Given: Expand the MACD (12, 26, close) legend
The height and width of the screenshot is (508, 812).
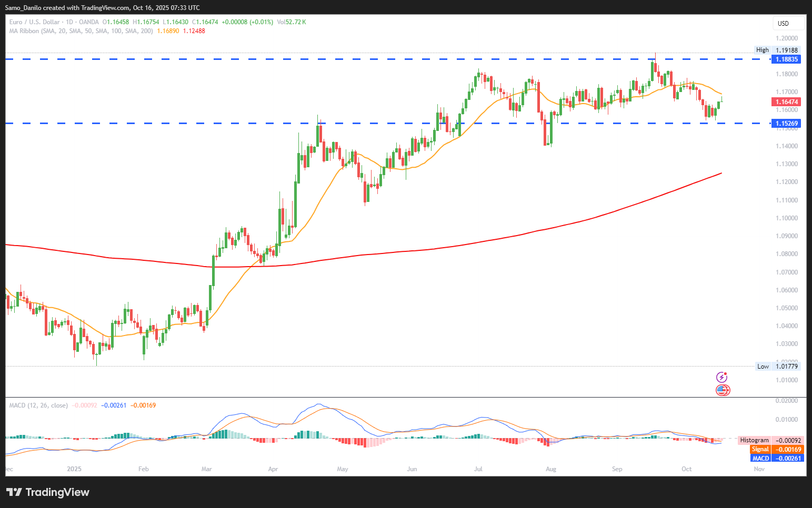Looking at the screenshot, I should point(38,405).
